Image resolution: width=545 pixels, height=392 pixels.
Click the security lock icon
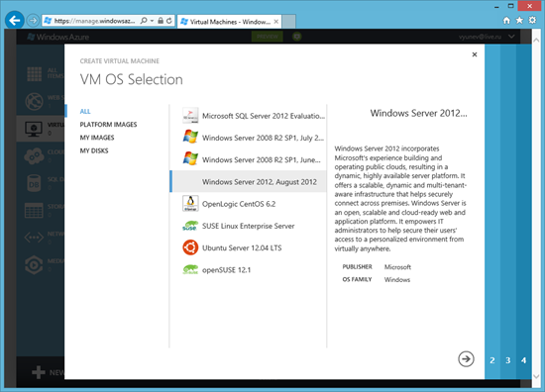point(161,21)
